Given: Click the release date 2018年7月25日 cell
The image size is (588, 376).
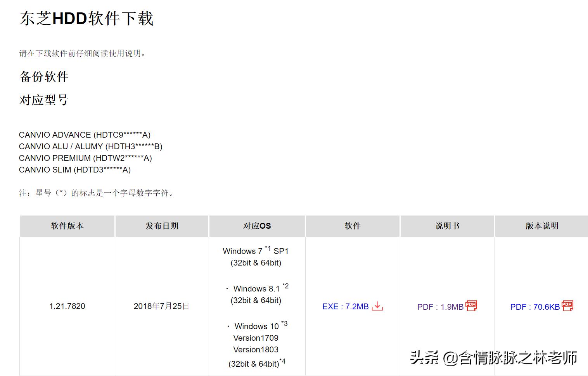Looking at the screenshot, I should [161, 306].
